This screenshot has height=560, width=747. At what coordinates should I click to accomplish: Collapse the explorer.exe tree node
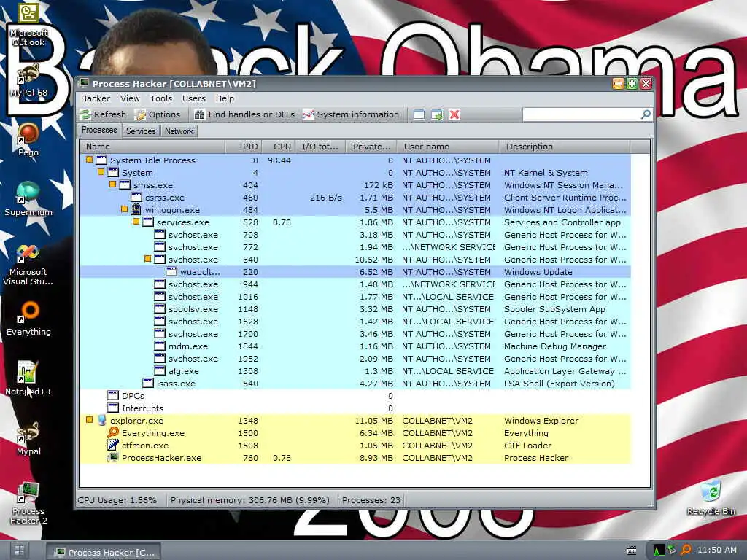(x=89, y=420)
